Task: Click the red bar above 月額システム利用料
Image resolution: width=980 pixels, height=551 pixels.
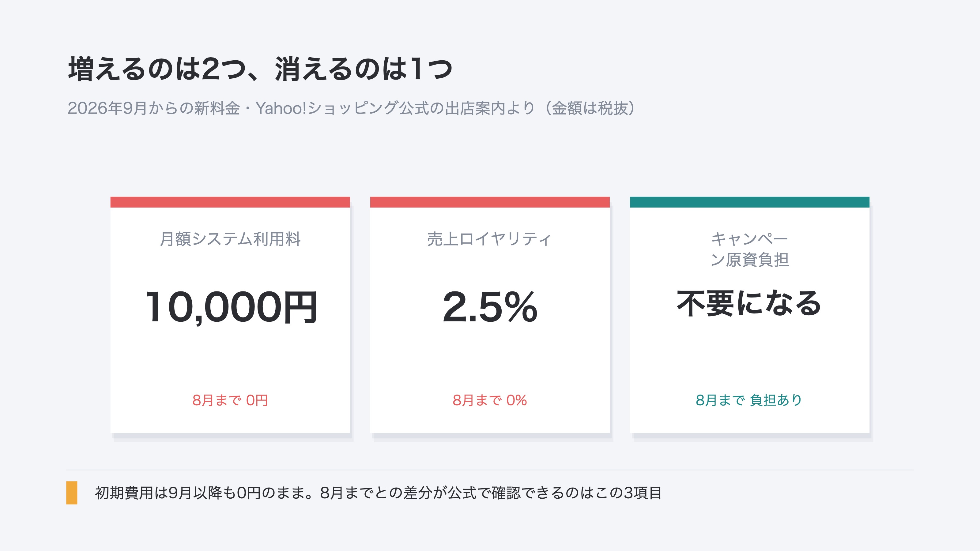Action: click(x=230, y=202)
